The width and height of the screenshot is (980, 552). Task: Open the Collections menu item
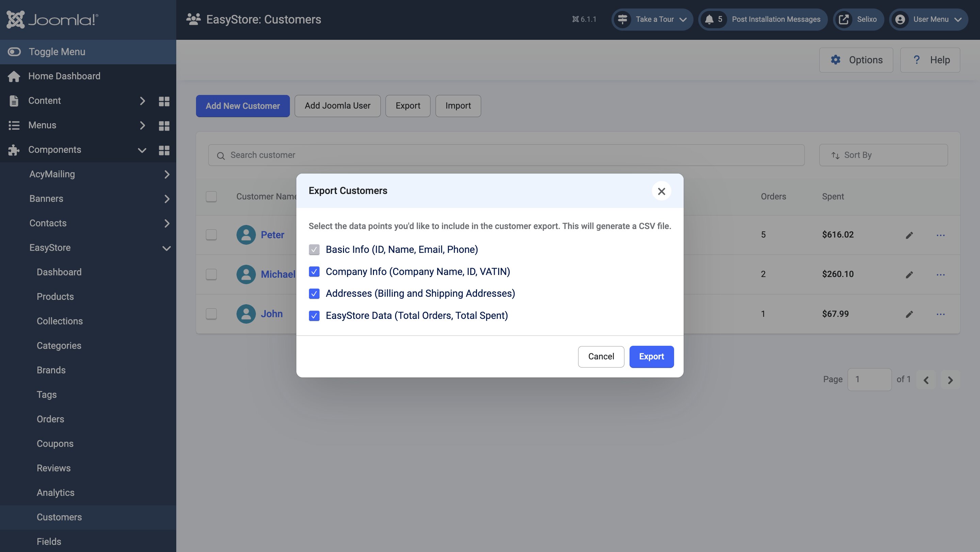[x=60, y=321]
